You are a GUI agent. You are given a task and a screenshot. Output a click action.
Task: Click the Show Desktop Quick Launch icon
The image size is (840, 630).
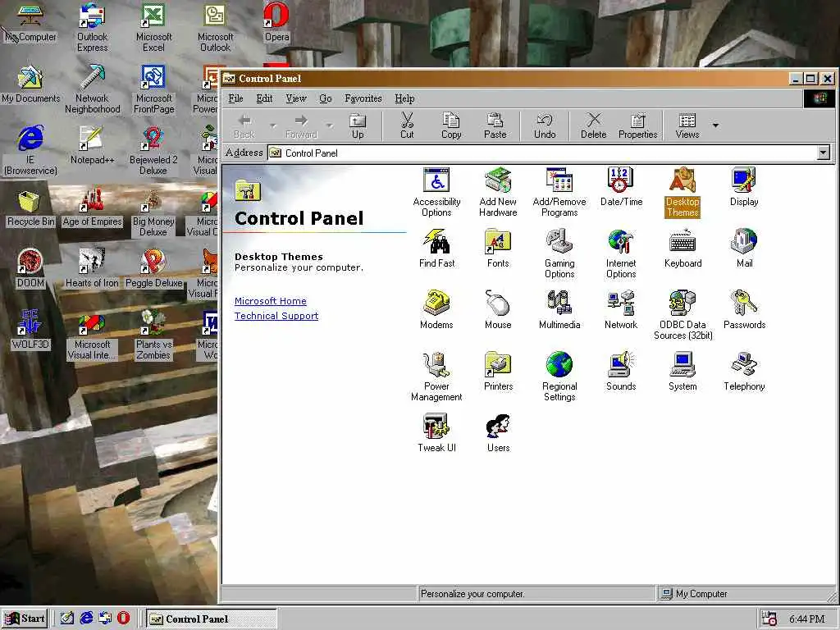(67, 619)
